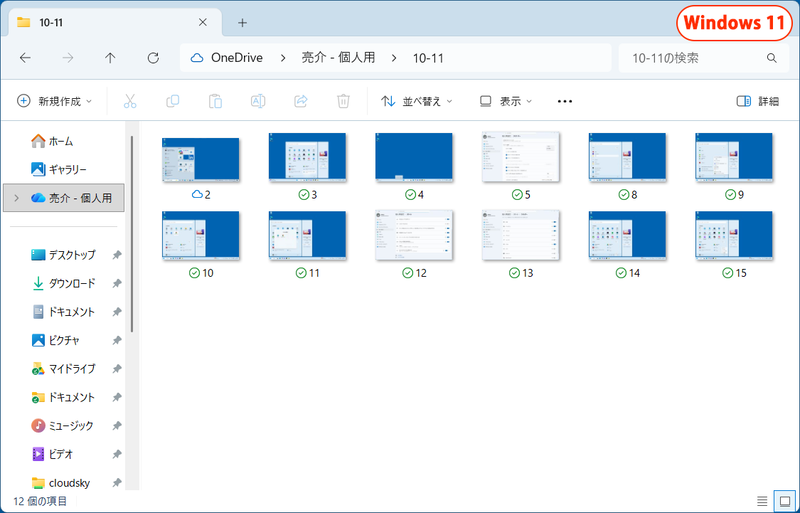The image size is (800, 513).
Task: Select image file 14 thumbnail
Action: pos(627,236)
